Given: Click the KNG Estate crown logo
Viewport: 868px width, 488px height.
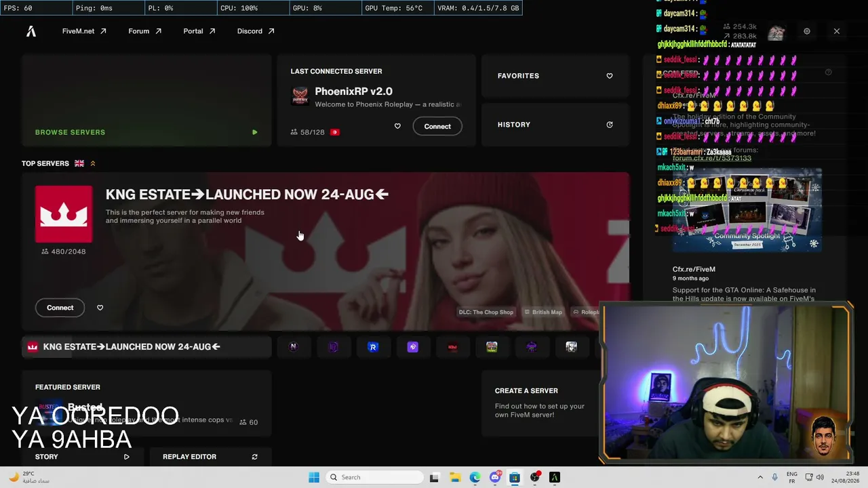Looking at the screenshot, I should [x=64, y=214].
